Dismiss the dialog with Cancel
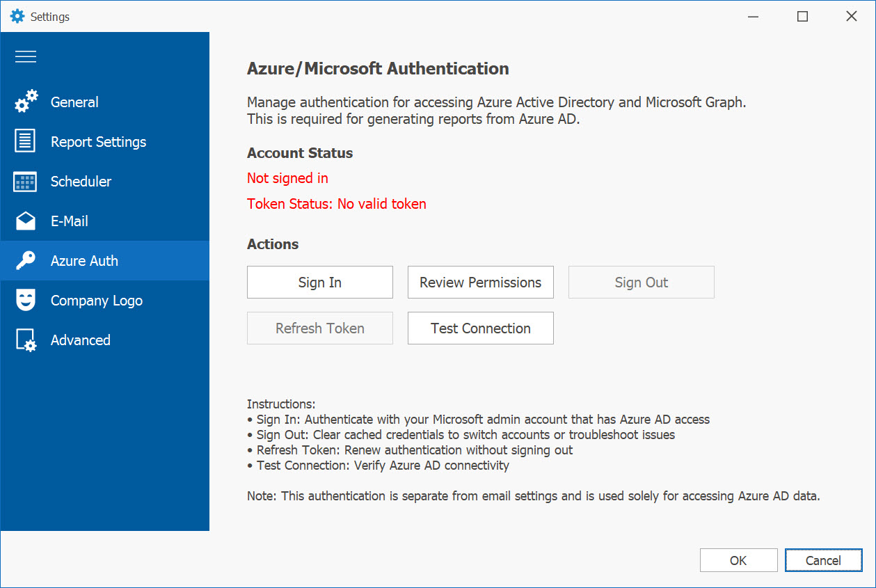The width and height of the screenshot is (876, 588). [823, 560]
